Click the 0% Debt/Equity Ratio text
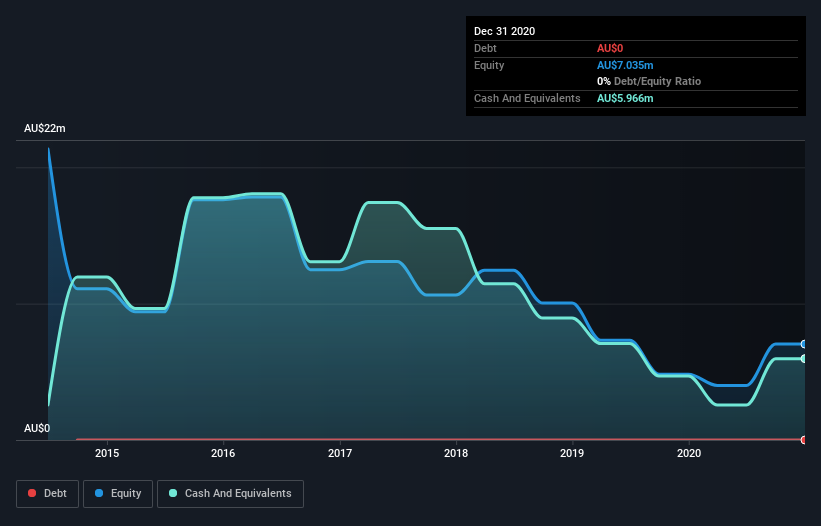821x526 pixels. coord(649,82)
